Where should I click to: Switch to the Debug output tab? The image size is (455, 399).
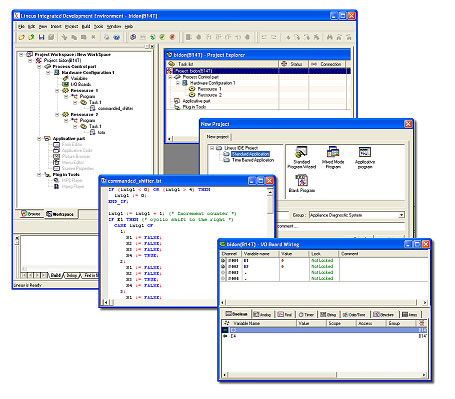pyautogui.click(x=72, y=275)
